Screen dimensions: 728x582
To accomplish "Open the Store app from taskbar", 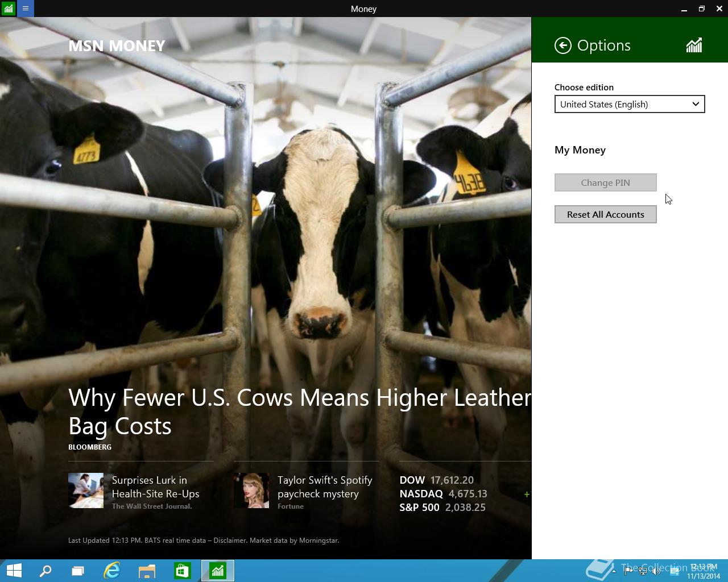I will tap(182, 571).
